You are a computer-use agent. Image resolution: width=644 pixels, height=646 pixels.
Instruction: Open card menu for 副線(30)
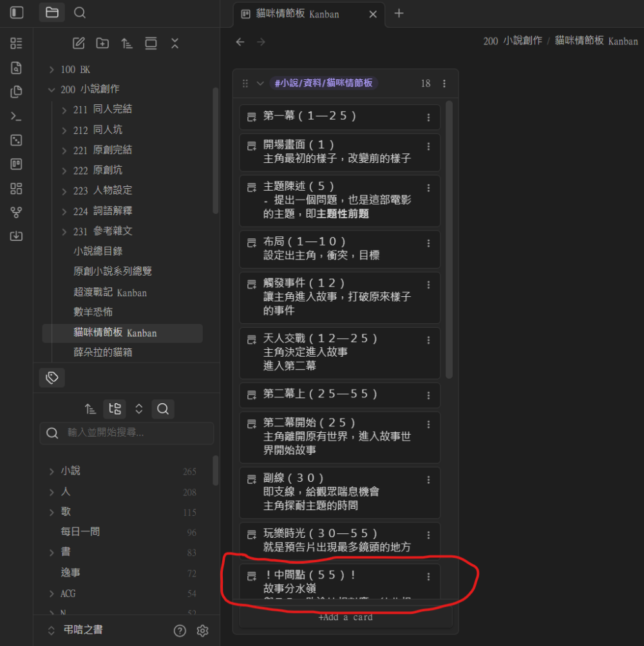coord(428,480)
